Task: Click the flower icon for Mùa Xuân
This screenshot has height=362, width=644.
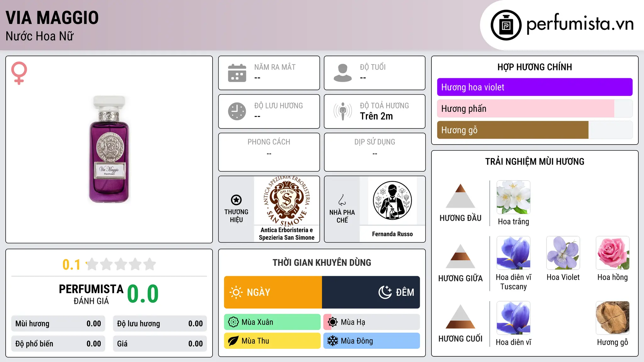Action: (x=233, y=322)
